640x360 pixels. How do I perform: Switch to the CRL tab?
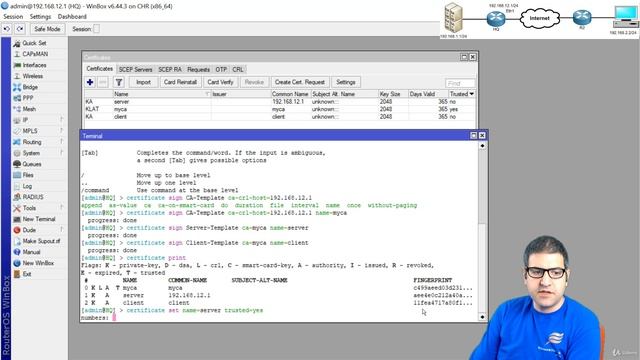pos(238,69)
